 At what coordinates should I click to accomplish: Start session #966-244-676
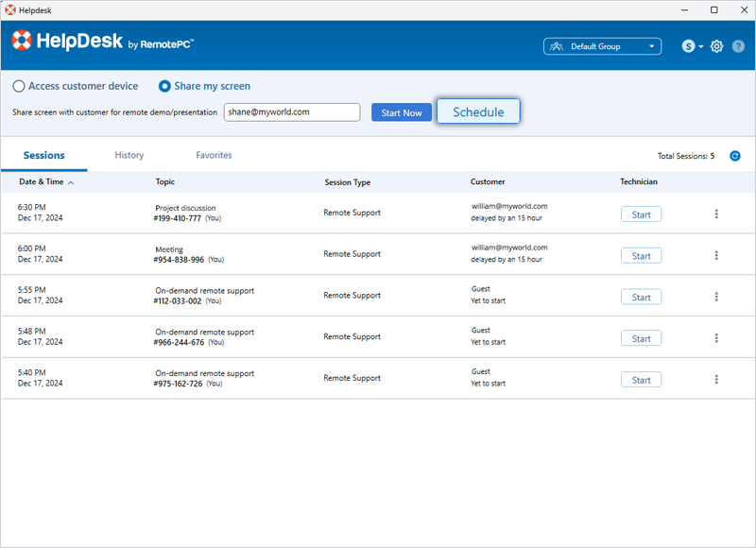641,338
